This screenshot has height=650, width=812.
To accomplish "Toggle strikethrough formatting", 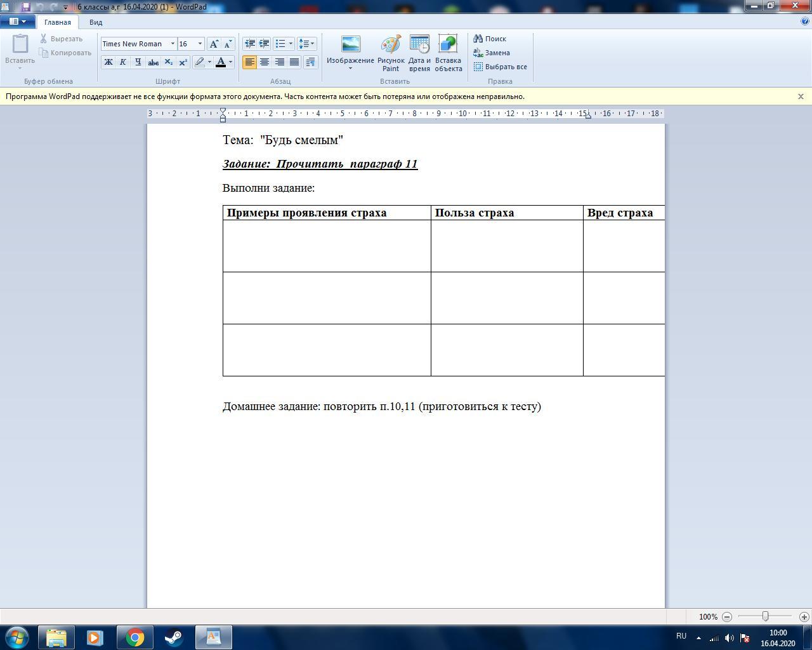I will [x=153, y=62].
